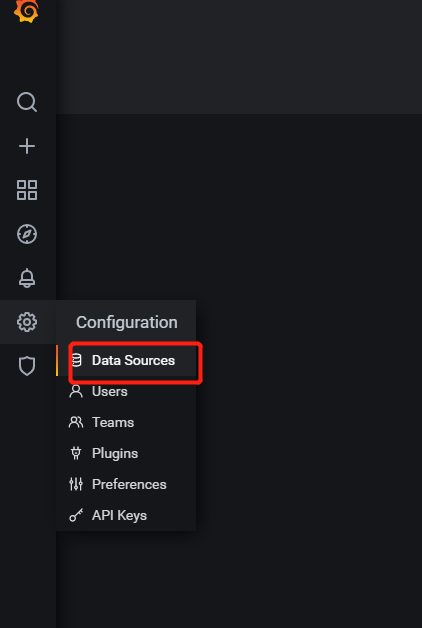Click the key icon beside API Keys
The height and width of the screenshot is (628, 422).
tap(76, 515)
